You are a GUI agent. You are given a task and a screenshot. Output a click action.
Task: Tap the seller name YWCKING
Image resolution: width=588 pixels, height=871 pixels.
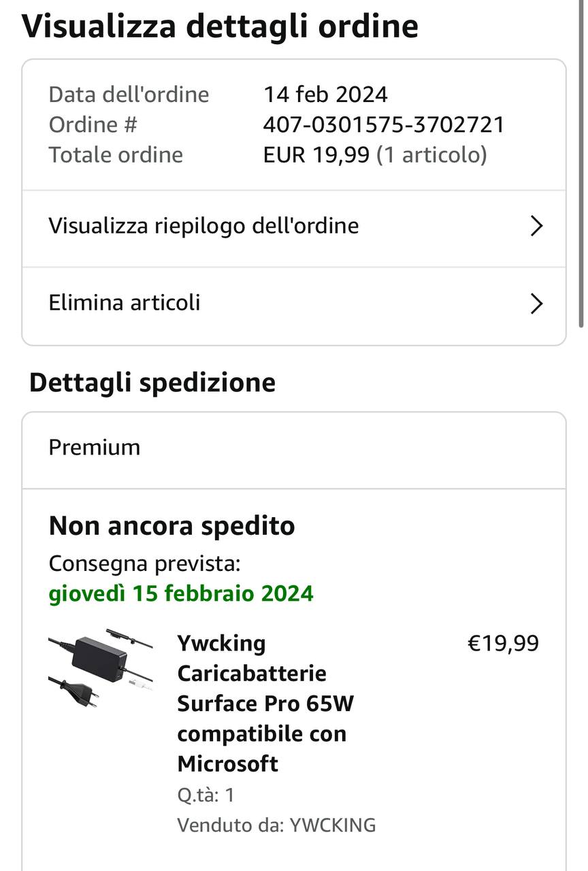(x=333, y=825)
